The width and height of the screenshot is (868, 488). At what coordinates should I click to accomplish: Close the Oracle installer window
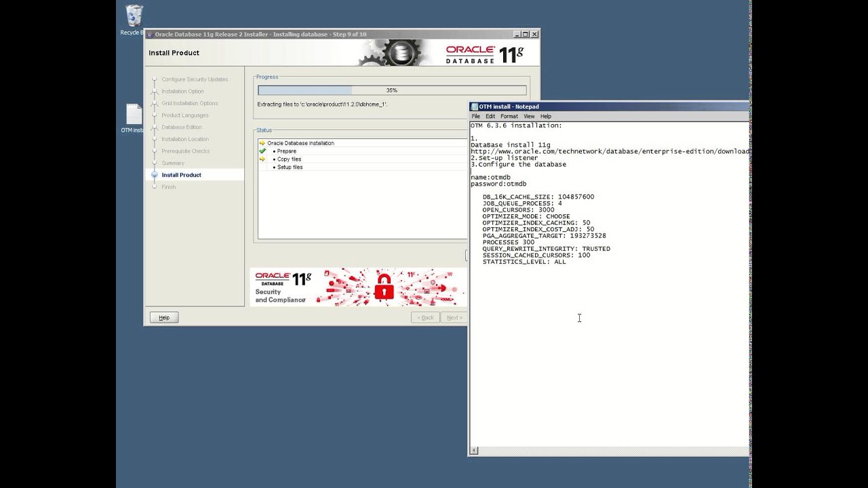click(x=534, y=34)
